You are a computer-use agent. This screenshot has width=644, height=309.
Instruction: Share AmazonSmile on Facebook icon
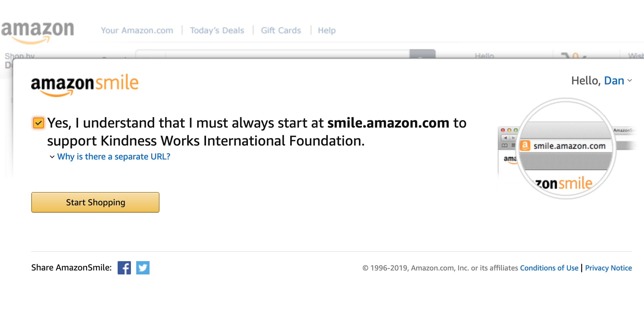point(124,268)
